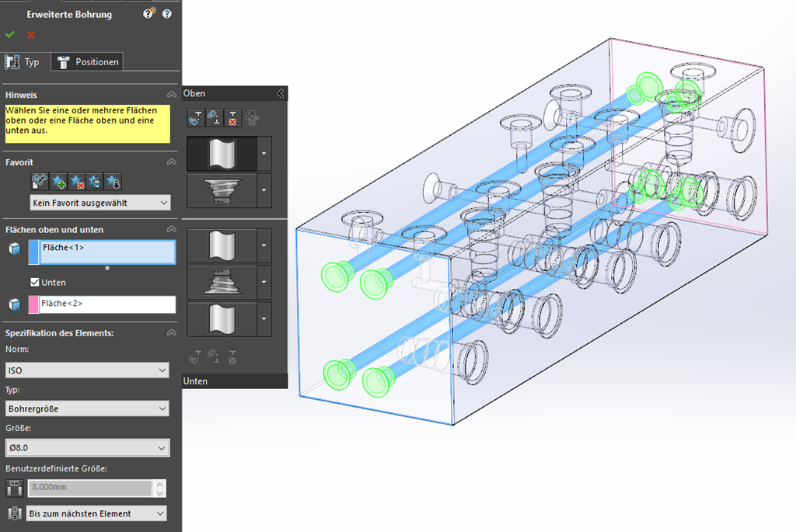Viewport: 796px width, 532px height.
Task: Switch to the Typ tab
Action: click(23, 62)
